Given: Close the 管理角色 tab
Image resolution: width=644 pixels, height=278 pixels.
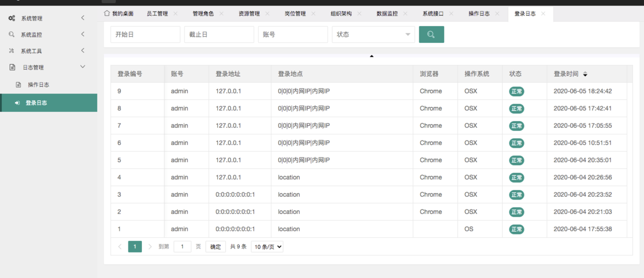Looking at the screenshot, I should click(x=221, y=13).
